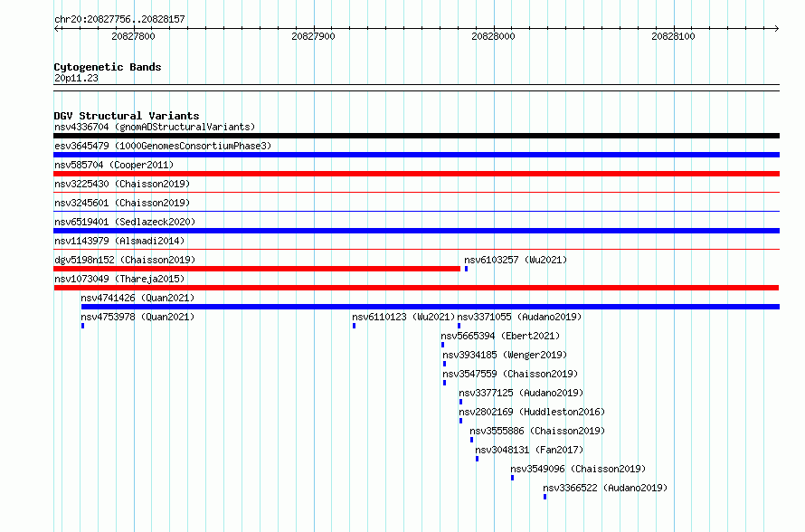Screen dimensions: 805x532
Task: Select blue nsv3547559 marker
Action: 445,383
